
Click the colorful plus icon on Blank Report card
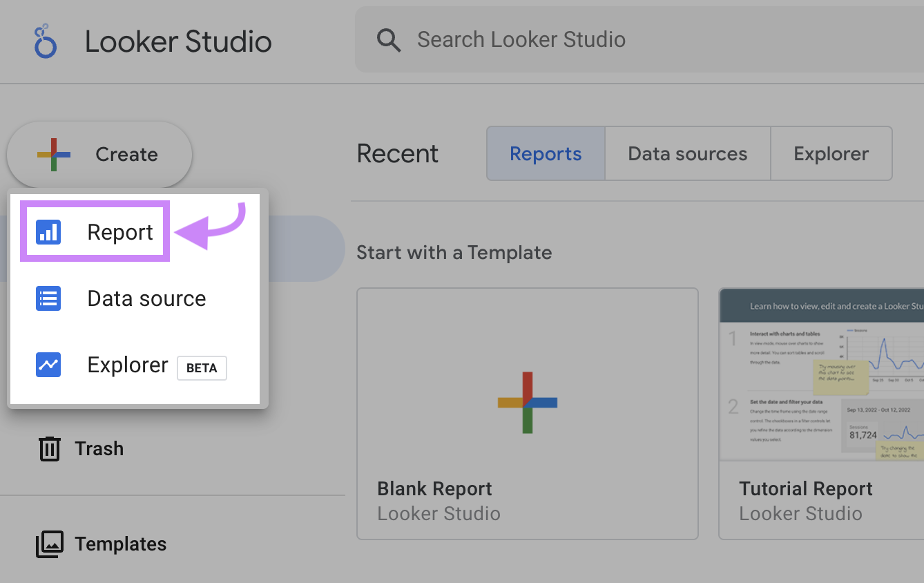527,401
